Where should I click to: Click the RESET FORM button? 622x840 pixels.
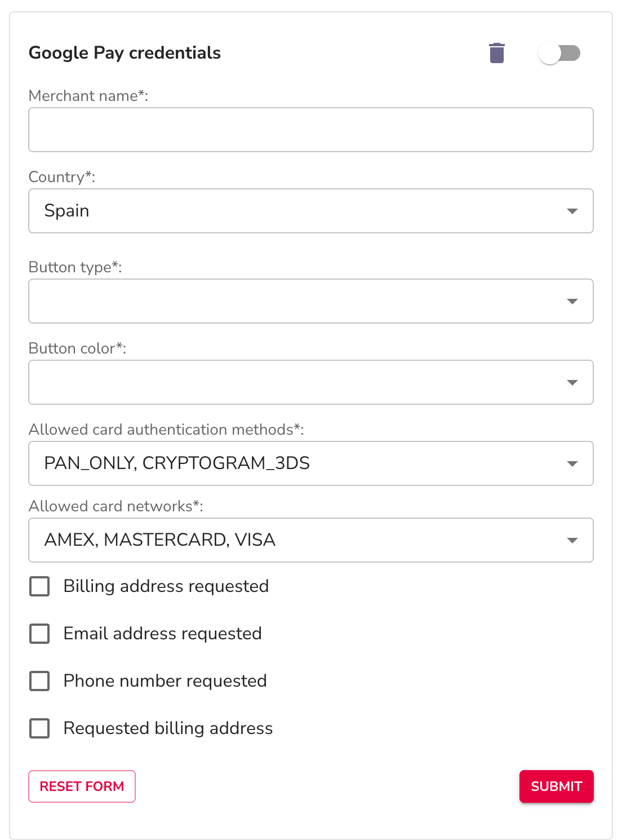82,786
